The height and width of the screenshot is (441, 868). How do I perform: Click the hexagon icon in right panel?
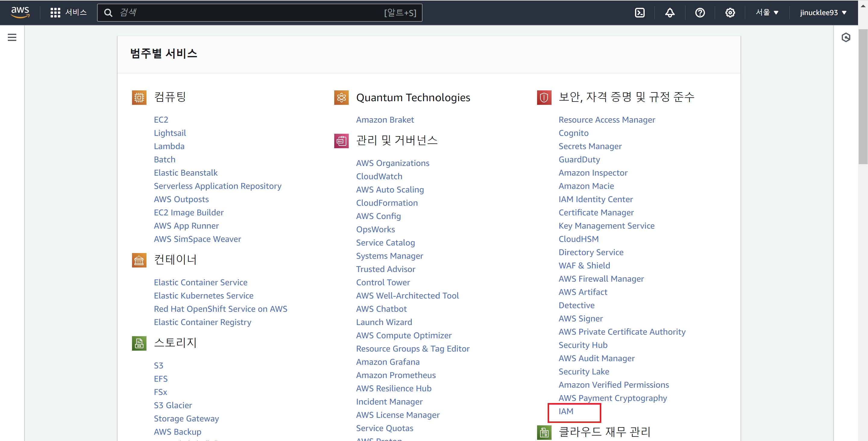click(x=846, y=37)
